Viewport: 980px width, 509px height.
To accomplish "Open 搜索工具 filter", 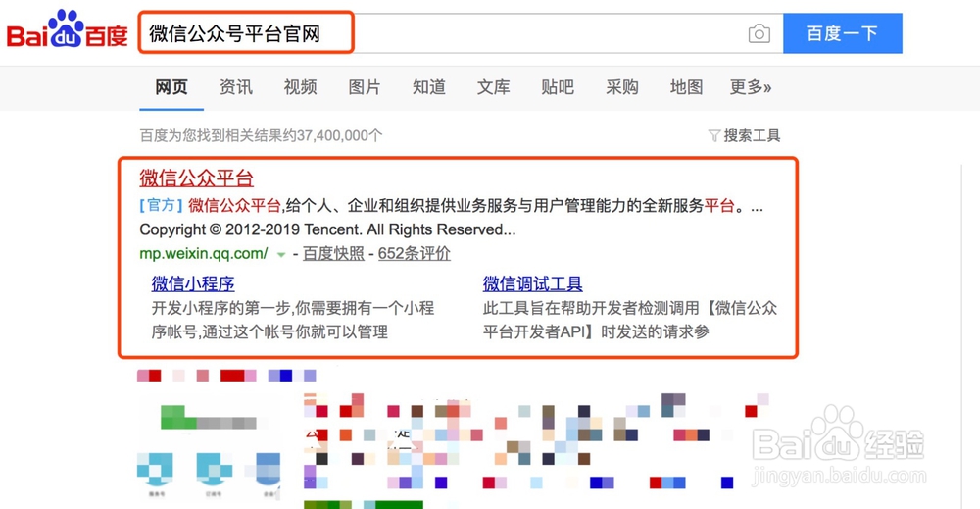I will click(745, 135).
